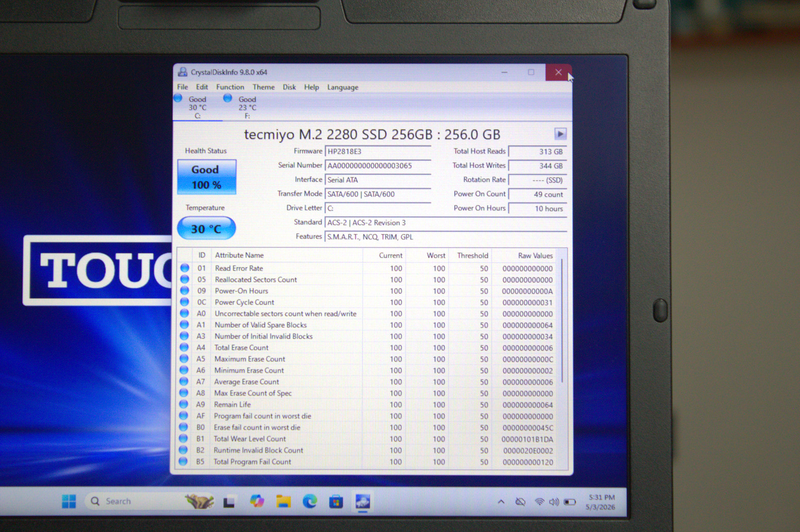
Task: Open the Edit menu
Action: pos(202,87)
